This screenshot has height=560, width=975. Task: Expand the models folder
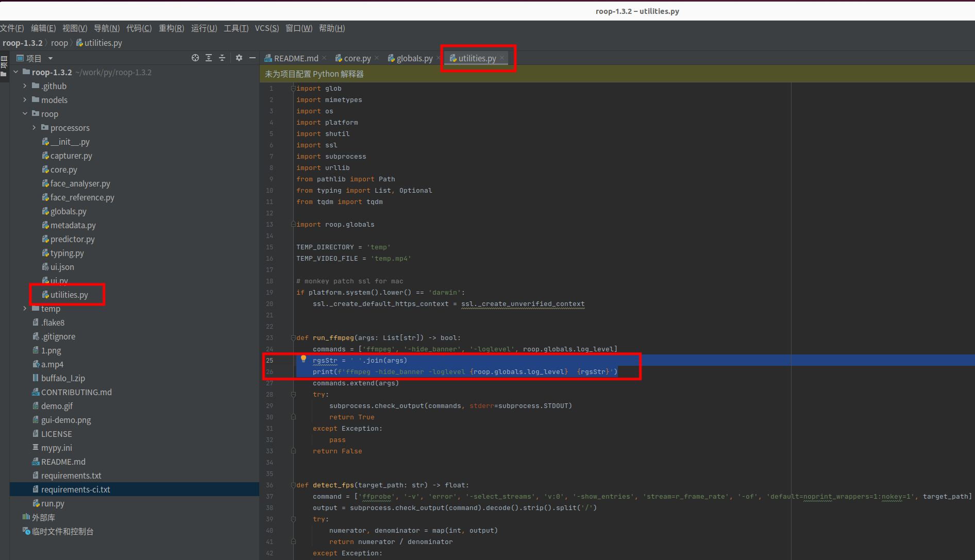(x=25, y=100)
